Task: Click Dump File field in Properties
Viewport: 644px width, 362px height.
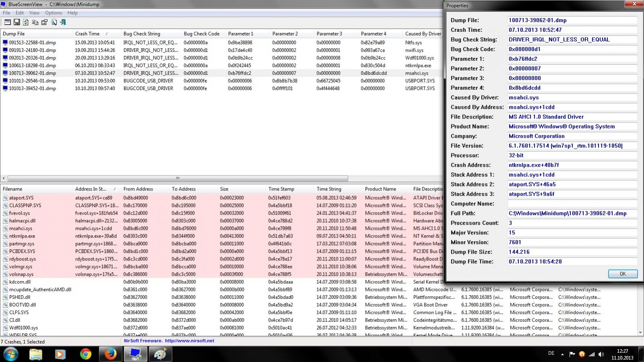Action: pos(572,20)
